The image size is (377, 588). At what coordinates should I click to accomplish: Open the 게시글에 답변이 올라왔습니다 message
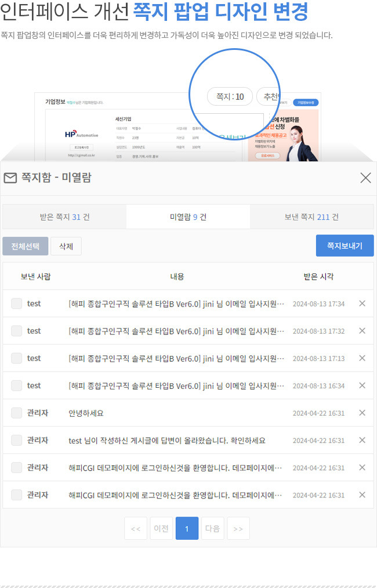coord(167,440)
